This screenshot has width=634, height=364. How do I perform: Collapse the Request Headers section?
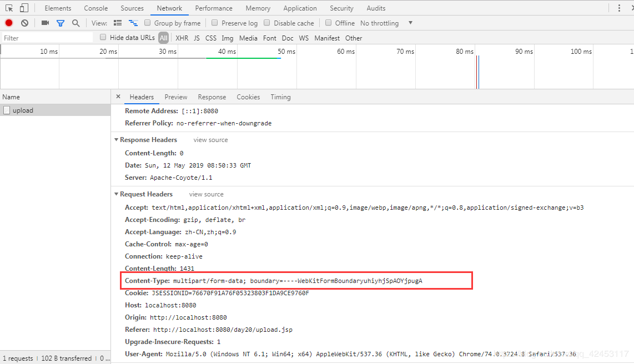tap(117, 194)
